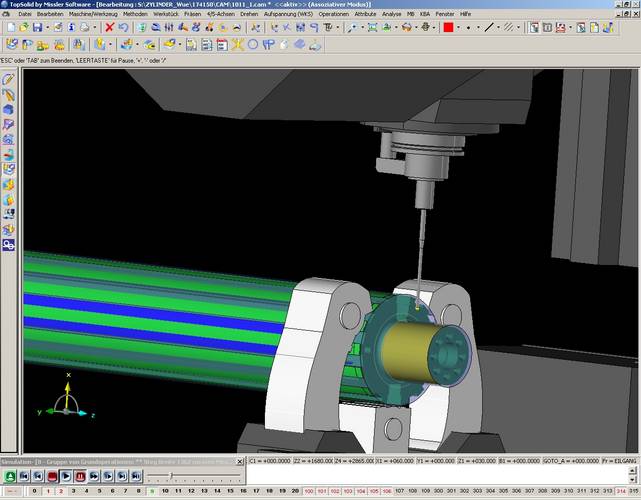Image resolution: width=641 pixels, height=500 pixels.
Task: Close the Simulation panel
Action: click(240, 462)
